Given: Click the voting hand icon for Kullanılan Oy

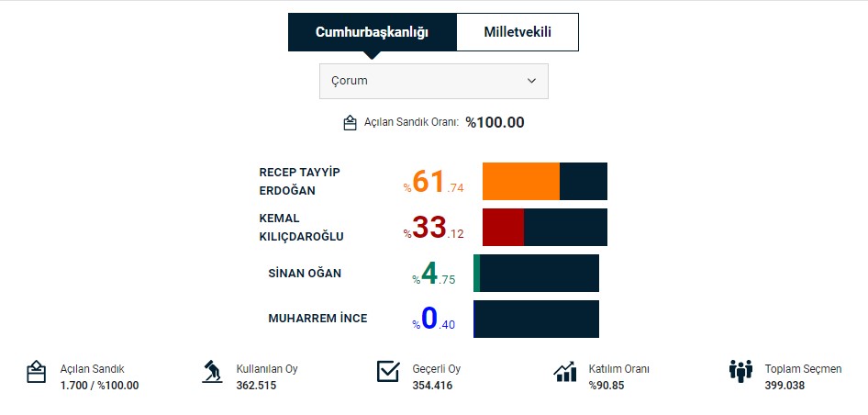Looking at the screenshot, I should click(x=212, y=372).
